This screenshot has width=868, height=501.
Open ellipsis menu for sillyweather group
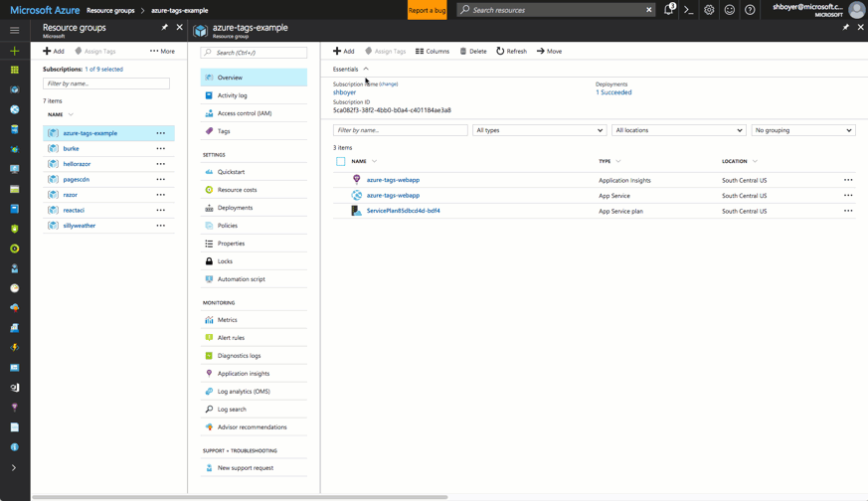pos(160,226)
